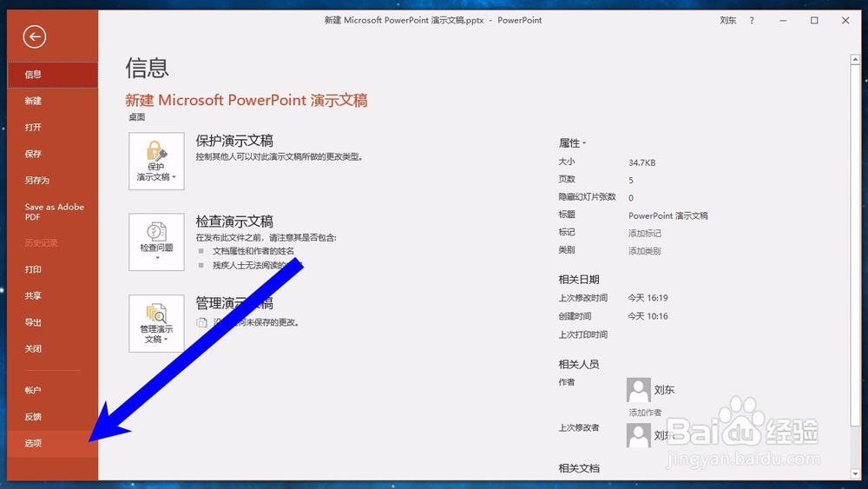Click the 创建时间 value 今天 10:16

[648, 316]
